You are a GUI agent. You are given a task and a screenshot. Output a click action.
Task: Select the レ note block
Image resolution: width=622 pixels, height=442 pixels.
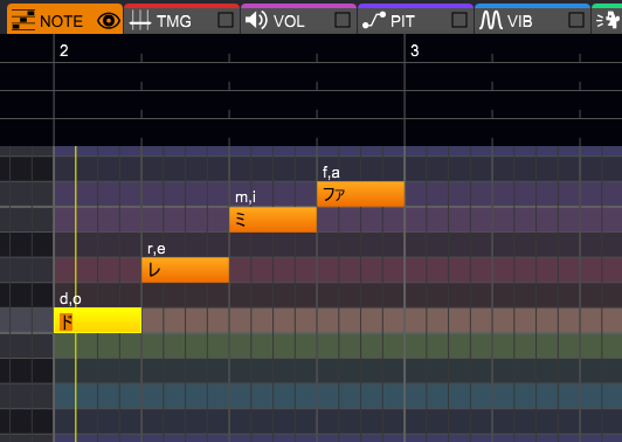pyautogui.click(x=185, y=270)
